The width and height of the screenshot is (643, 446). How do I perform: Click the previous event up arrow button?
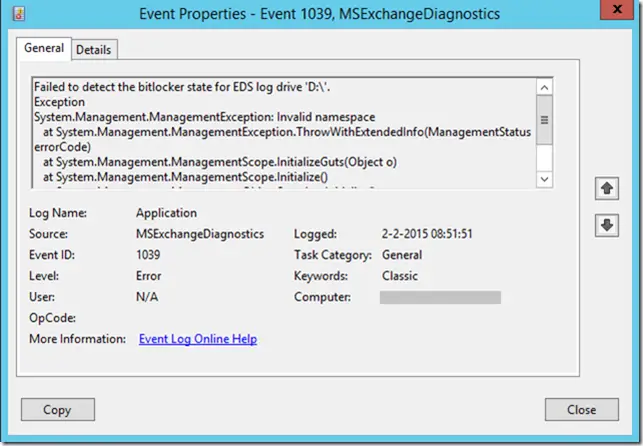click(607, 189)
